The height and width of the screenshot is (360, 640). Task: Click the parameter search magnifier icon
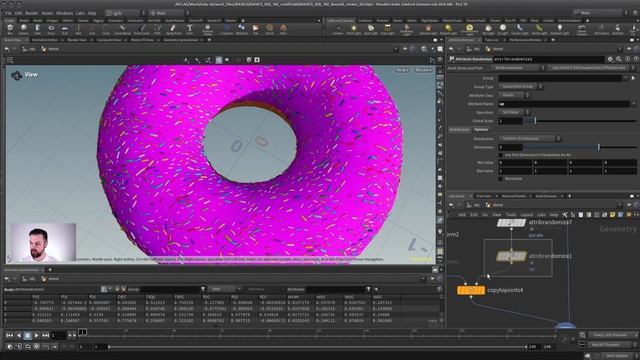click(619, 59)
